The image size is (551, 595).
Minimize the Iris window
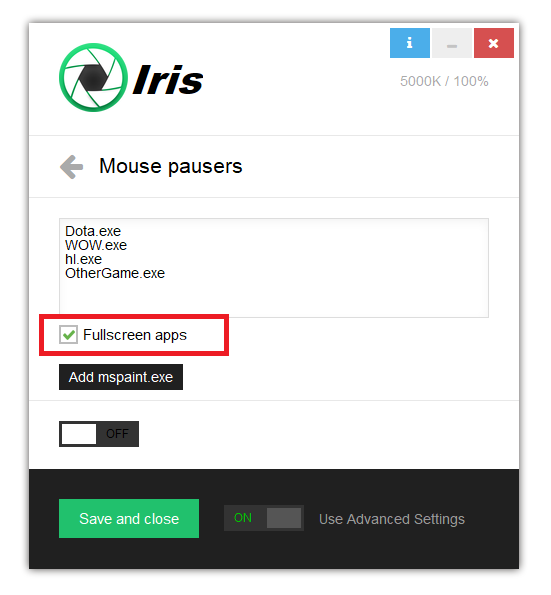(x=452, y=42)
